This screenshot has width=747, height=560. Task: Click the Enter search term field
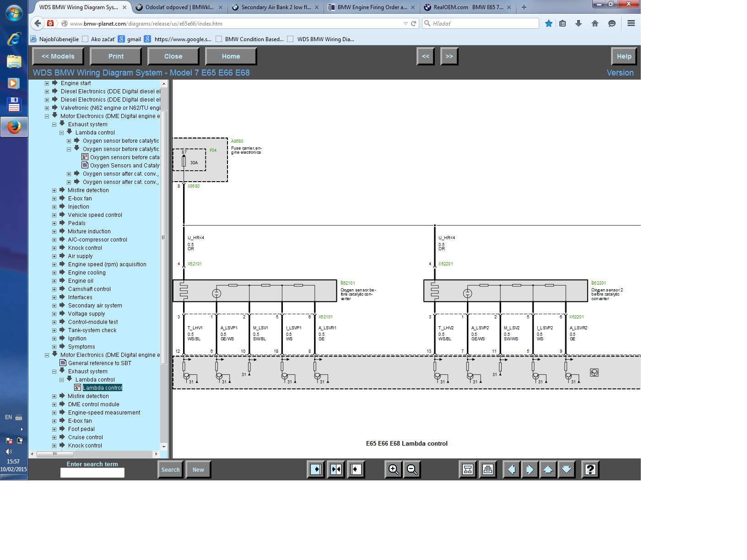point(92,473)
